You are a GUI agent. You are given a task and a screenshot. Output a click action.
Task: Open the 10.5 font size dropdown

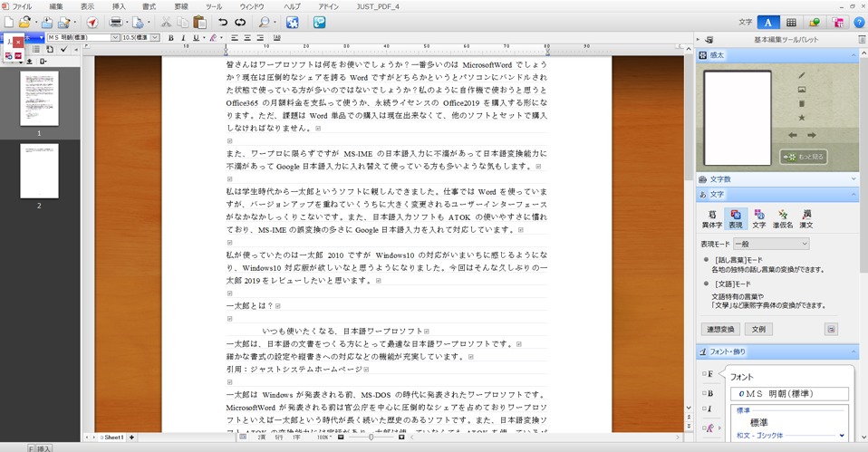155,38
